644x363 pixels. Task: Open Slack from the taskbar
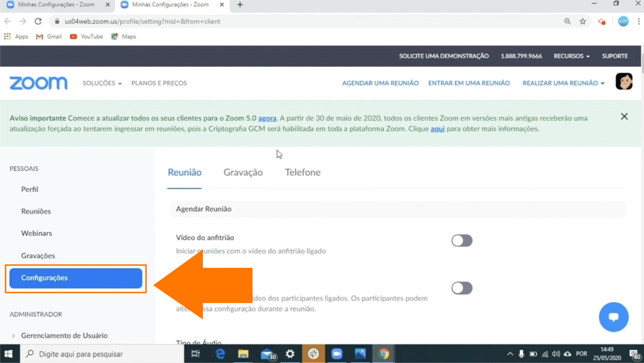[313, 354]
